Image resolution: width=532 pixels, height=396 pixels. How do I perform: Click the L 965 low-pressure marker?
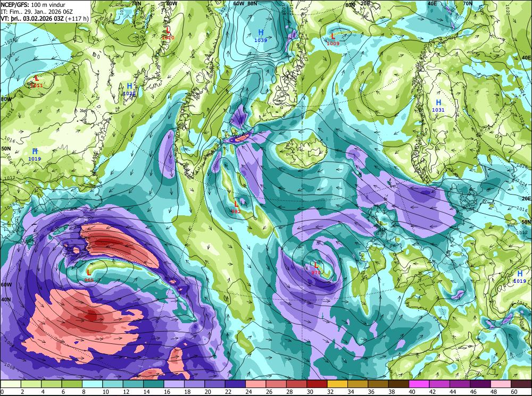pyautogui.click(x=89, y=275)
